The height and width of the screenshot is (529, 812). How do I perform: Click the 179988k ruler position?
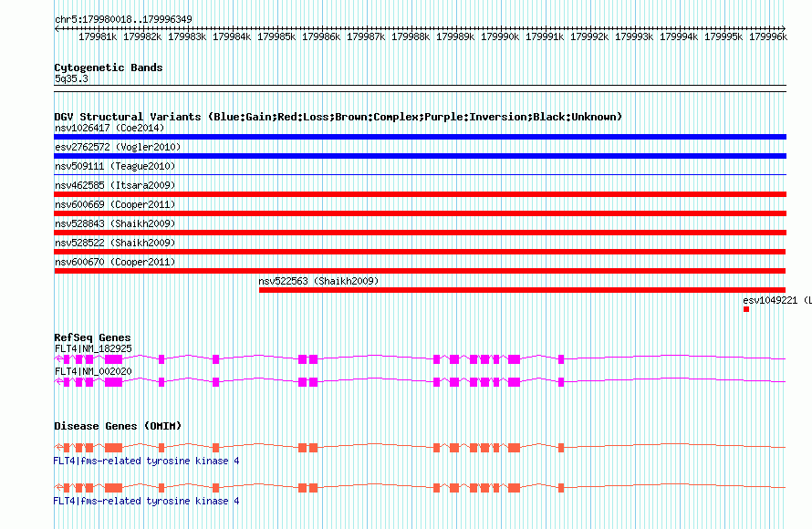pyautogui.click(x=411, y=36)
